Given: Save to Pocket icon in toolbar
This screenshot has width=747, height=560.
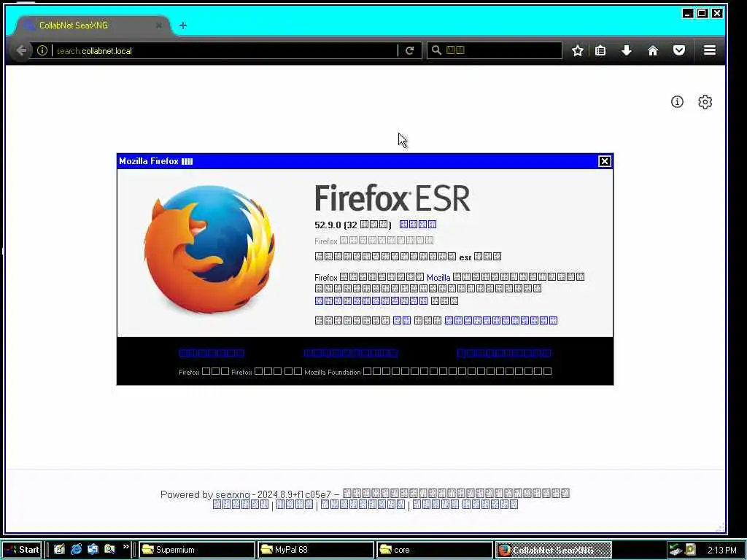Looking at the screenshot, I should 679,50.
